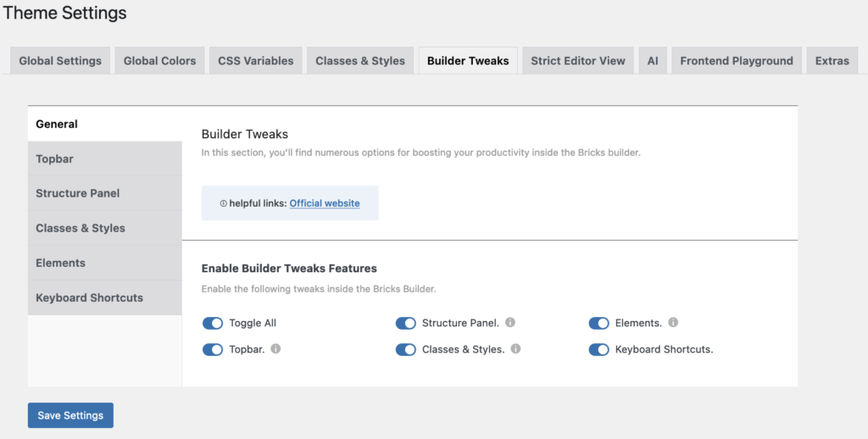Select the AI tab

[x=652, y=61]
